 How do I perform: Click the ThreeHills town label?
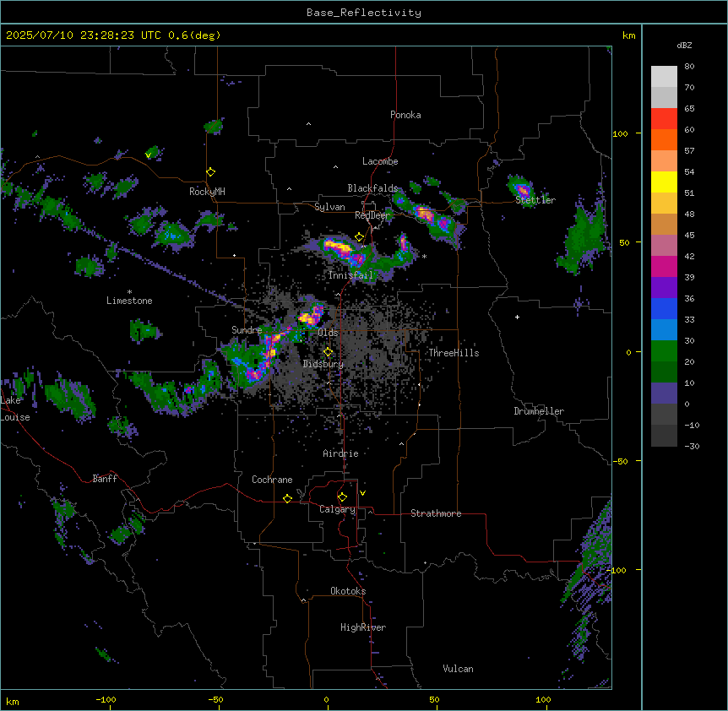pyautogui.click(x=454, y=353)
